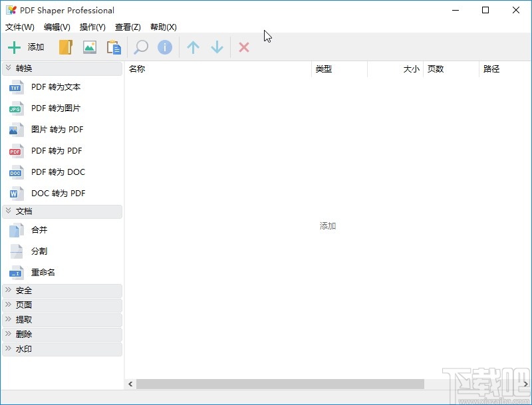Click the merge document icon next to 合并
The height and width of the screenshot is (405, 532).
tap(16, 230)
